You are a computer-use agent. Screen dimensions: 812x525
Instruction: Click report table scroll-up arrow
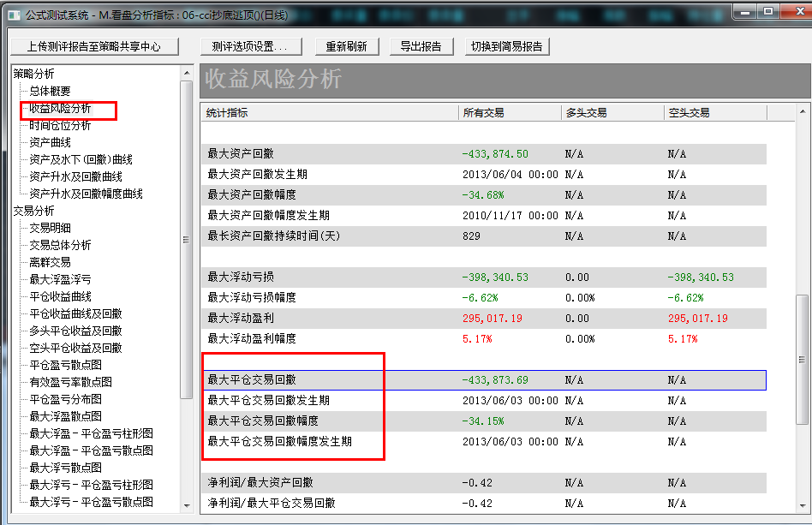[803, 111]
